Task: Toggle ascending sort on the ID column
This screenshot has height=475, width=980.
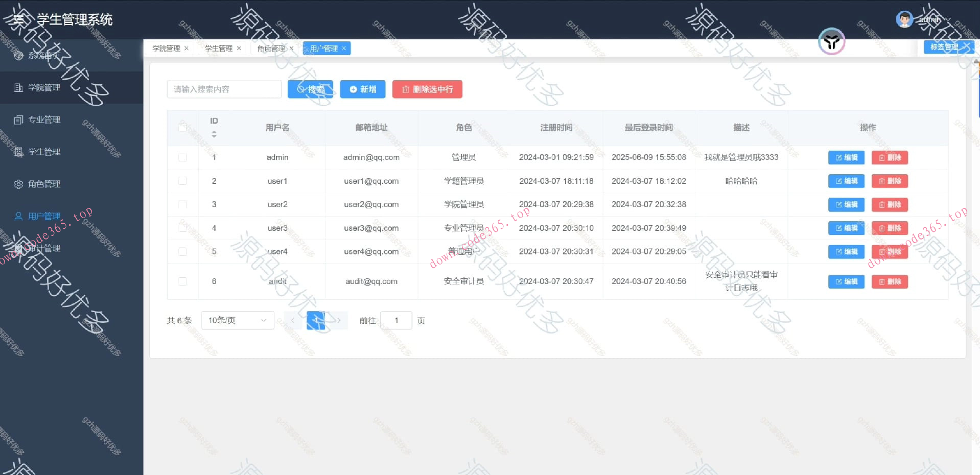Action: pyautogui.click(x=214, y=132)
